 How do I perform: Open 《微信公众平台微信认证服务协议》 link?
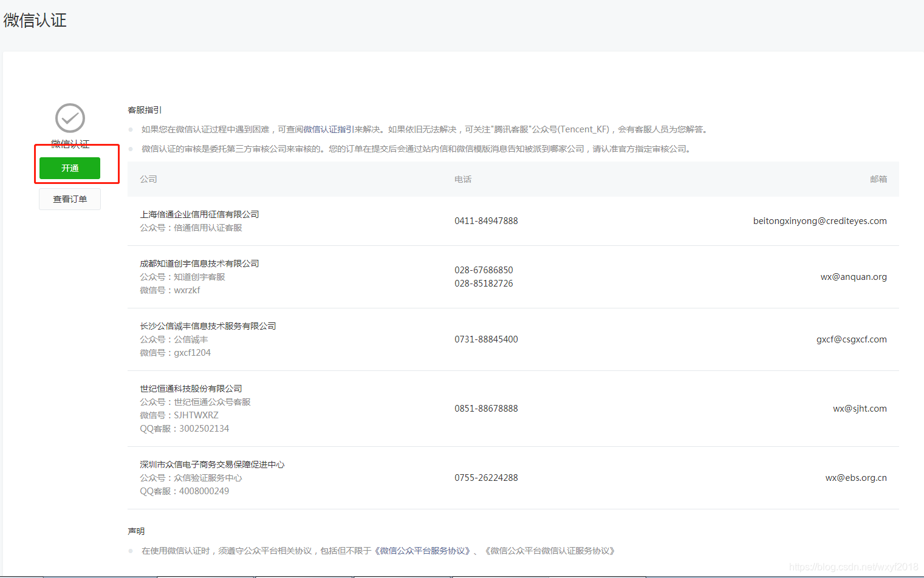(550, 551)
